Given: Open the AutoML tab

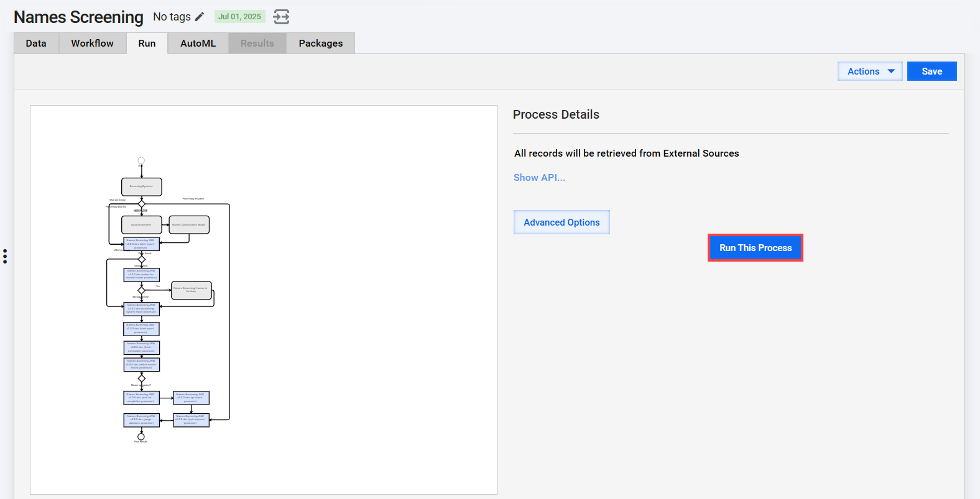Looking at the screenshot, I should click(x=198, y=43).
